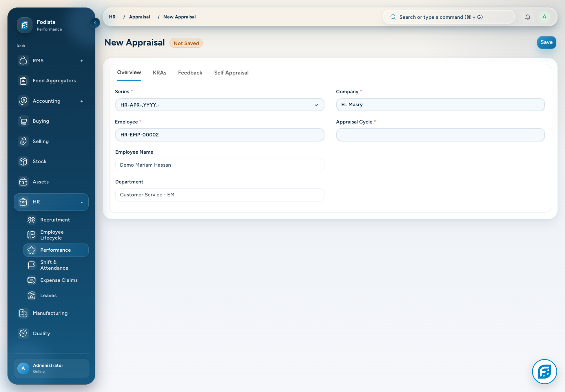
Task: Click the Employee Name field
Action: (220, 165)
